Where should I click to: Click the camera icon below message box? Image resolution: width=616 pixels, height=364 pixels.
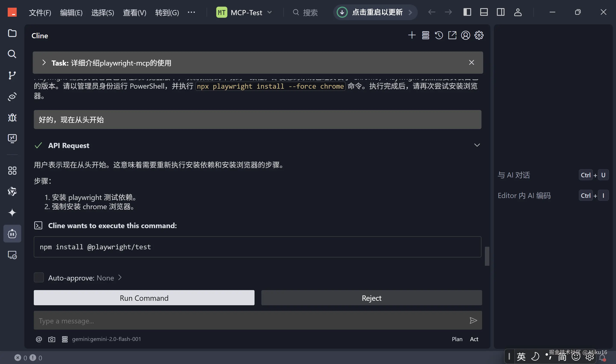pos(52,339)
